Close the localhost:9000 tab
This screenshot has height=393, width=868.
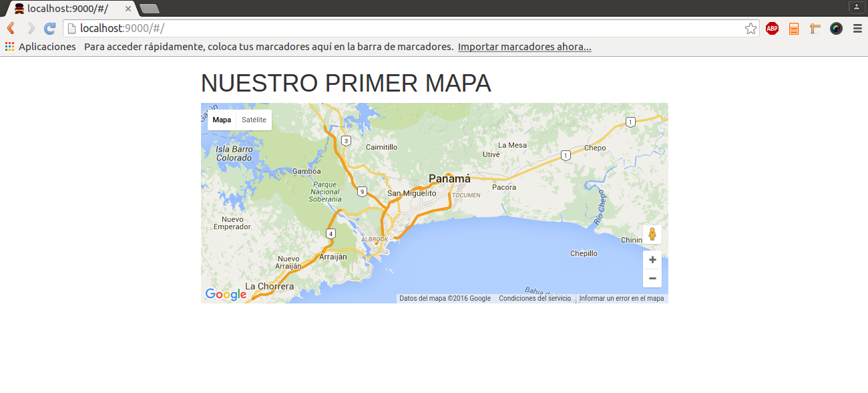(x=128, y=9)
